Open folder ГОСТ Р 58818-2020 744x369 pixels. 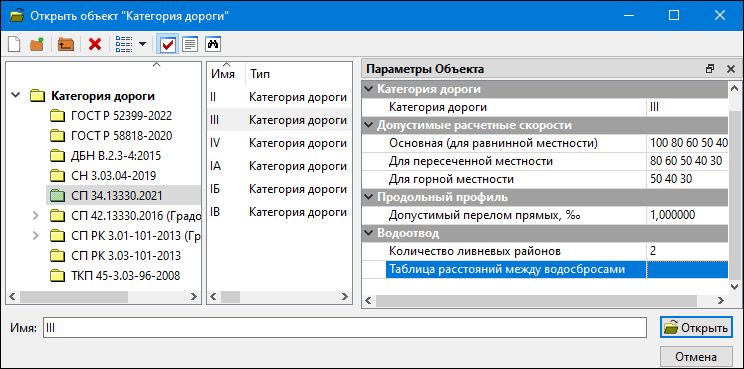tap(121, 136)
